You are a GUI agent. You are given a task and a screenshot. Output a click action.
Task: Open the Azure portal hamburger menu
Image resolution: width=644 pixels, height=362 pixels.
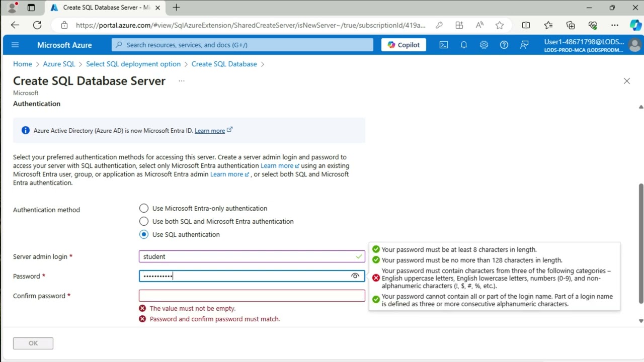pos(15,45)
